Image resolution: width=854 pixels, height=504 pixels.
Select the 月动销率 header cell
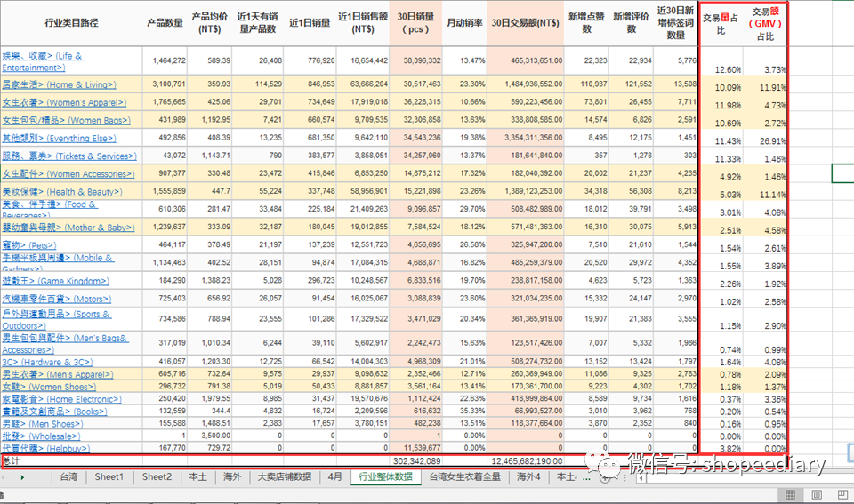[464, 23]
